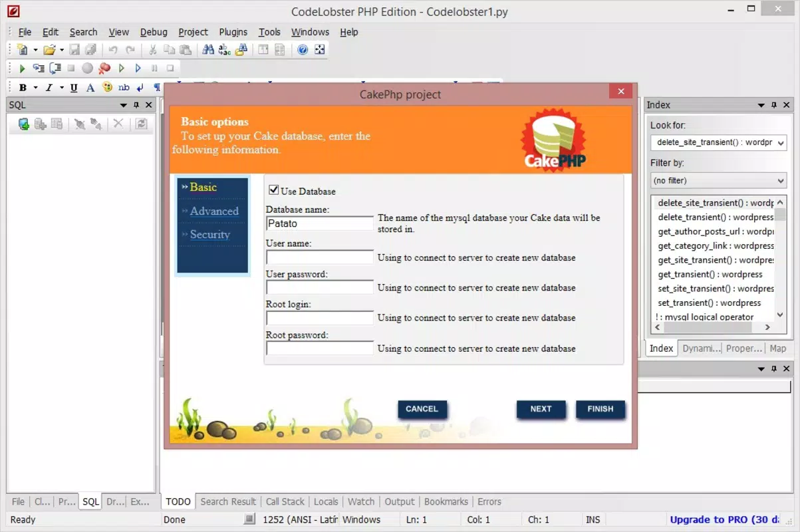Click the FINISH button
The width and height of the screenshot is (800, 532).
(600, 409)
